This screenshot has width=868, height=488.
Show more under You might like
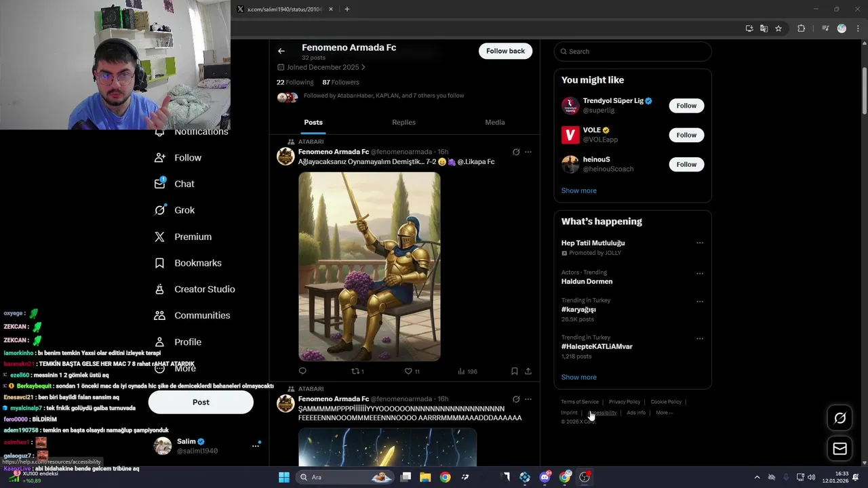tap(579, 190)
